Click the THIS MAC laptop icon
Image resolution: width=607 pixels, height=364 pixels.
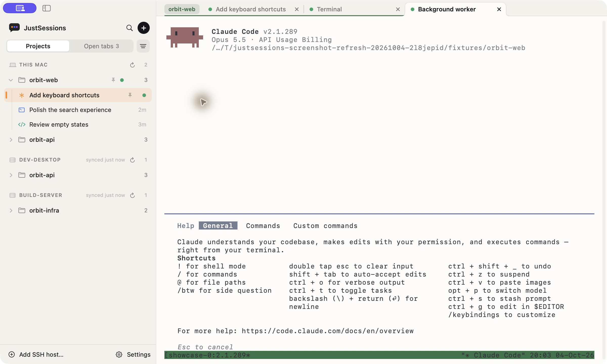pyautogui.click(x=13, y=65)
